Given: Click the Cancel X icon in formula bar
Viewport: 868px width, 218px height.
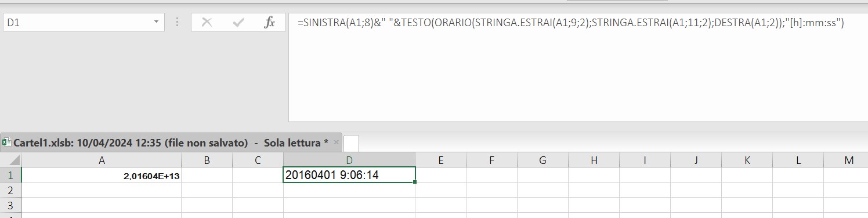Looking at the screenshot, I should (207, 23).
